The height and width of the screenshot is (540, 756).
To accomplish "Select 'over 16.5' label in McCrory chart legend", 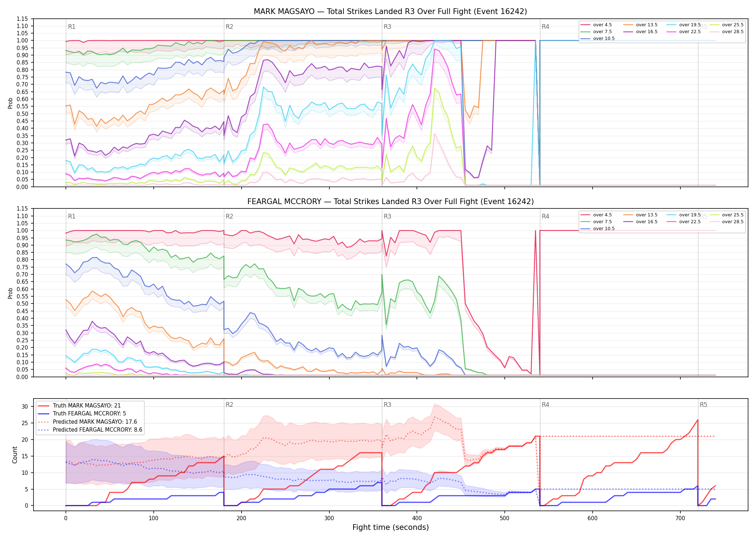I will (x=647, y=222).
